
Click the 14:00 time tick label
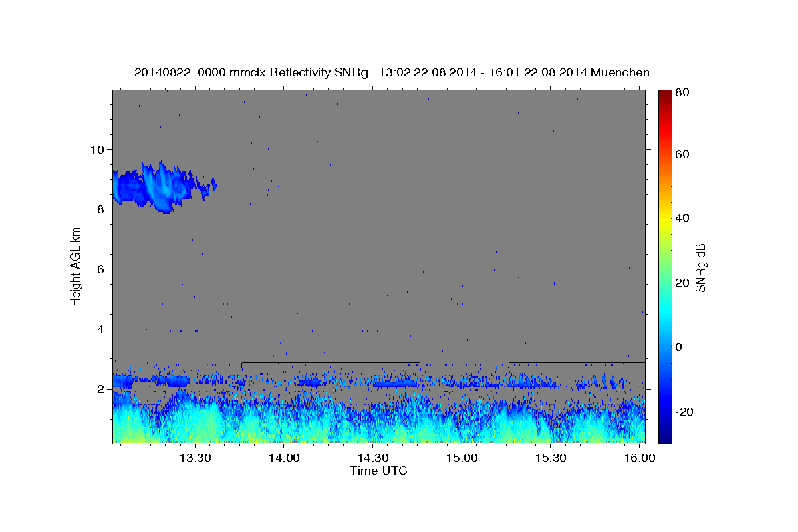coord(284,458)
